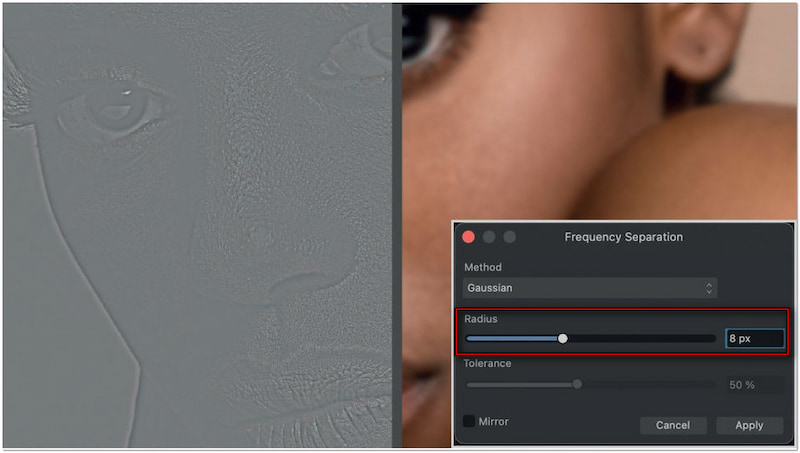Apply the frequency separation settings
Screen dimensions: 800x453
pyautogui.click(x=749, y=425)
